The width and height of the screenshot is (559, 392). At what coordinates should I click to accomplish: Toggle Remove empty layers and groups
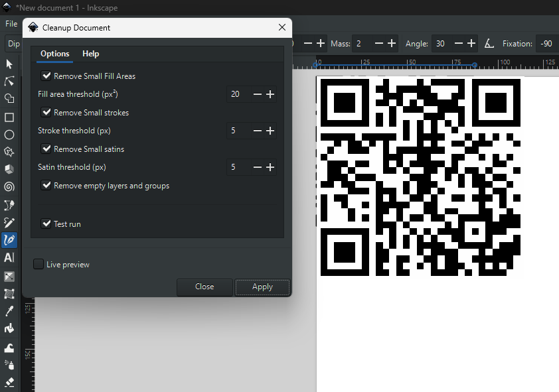coord(46,185)
